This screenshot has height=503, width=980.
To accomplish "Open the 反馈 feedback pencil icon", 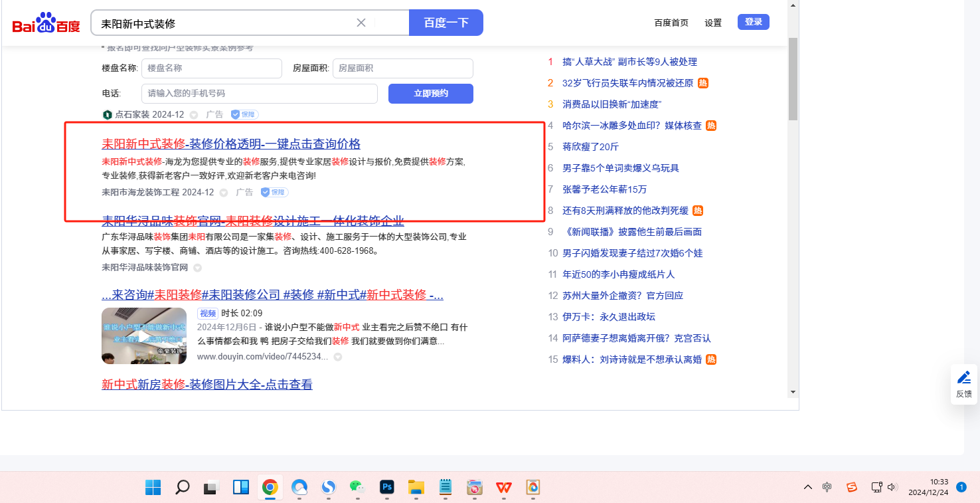I will pyautogui.click(x=963, y=378).
